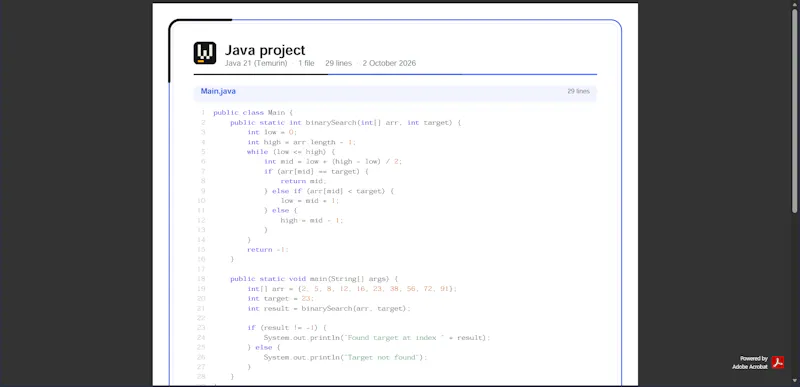Click the '2 October 2026' date
Viewport: 800px width, 387px height.
coord(389,63)
